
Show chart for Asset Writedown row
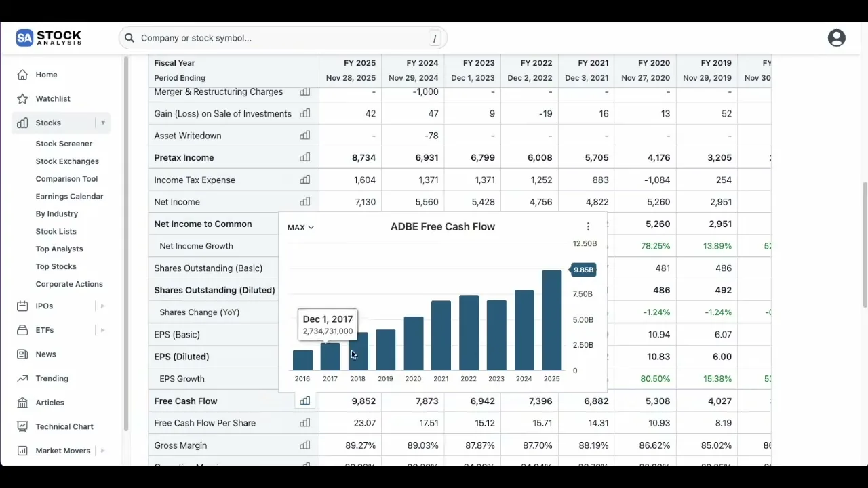tap(305, 136)
